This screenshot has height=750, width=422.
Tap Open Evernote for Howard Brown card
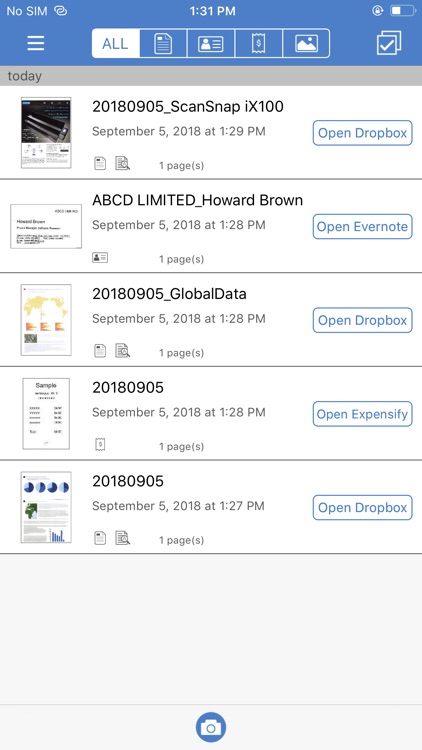(362, 227)
